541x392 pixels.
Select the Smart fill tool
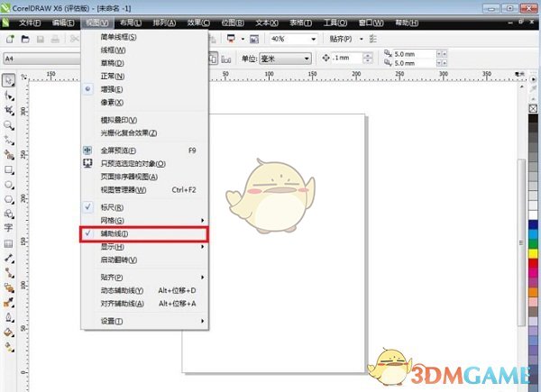coord(9,155)
